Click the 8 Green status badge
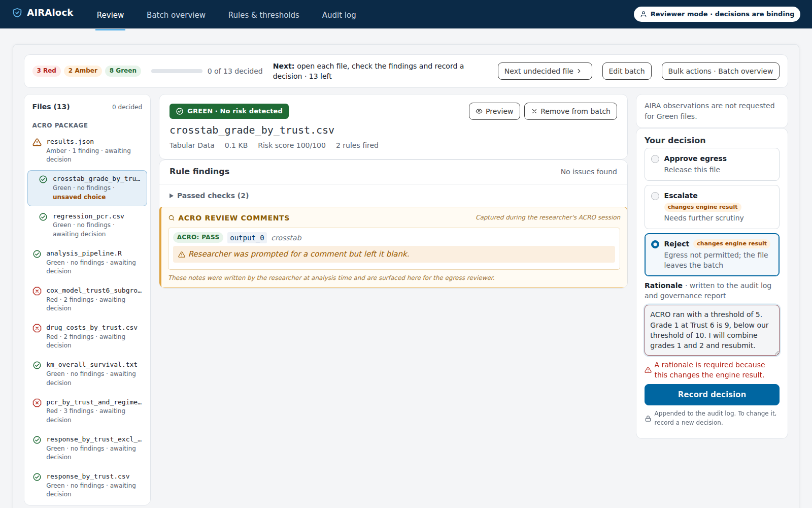 pos(123,71)
